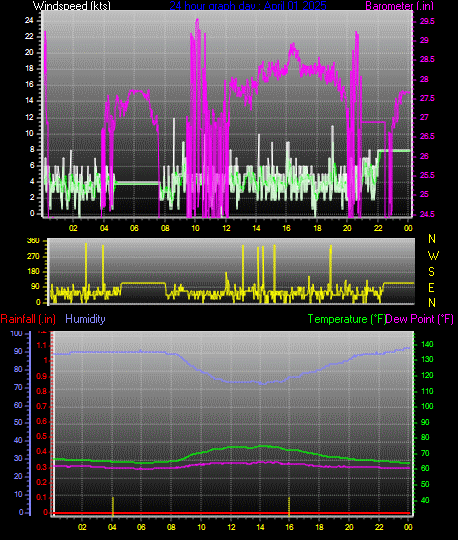
Task: Click the "S" compass direction label
Action: (431, 272)
